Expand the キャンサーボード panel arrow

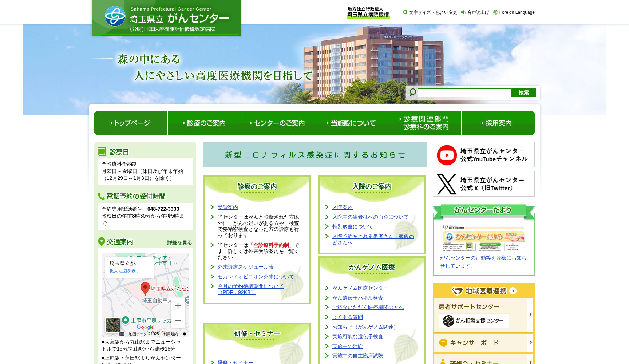coord(530,343)
